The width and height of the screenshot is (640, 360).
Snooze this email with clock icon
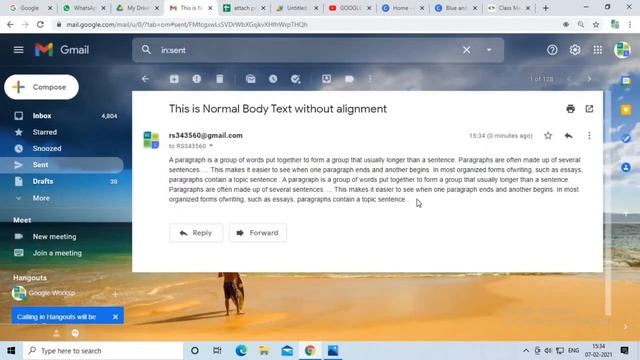tap(273, 79)
